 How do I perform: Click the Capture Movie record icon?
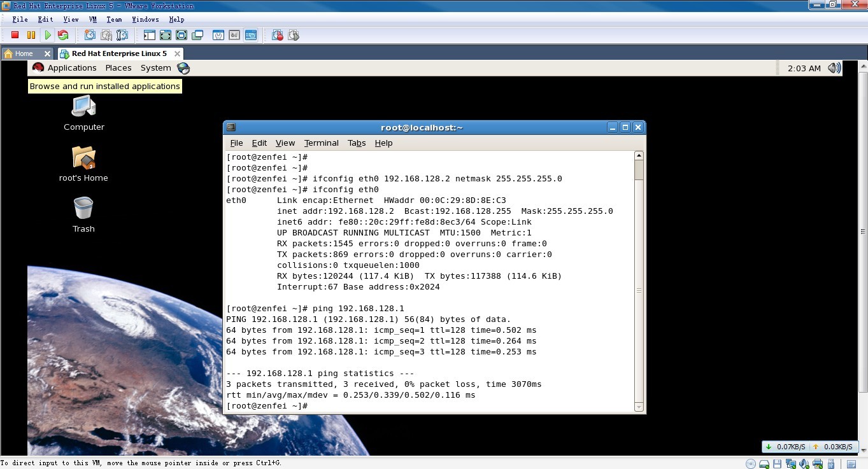click(278, 35)
